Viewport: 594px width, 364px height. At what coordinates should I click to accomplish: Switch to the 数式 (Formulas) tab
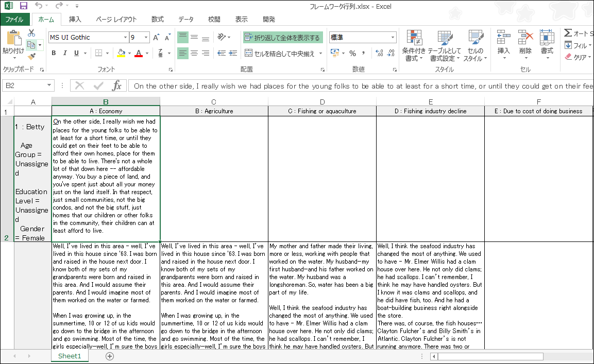(x=158, y=20)
